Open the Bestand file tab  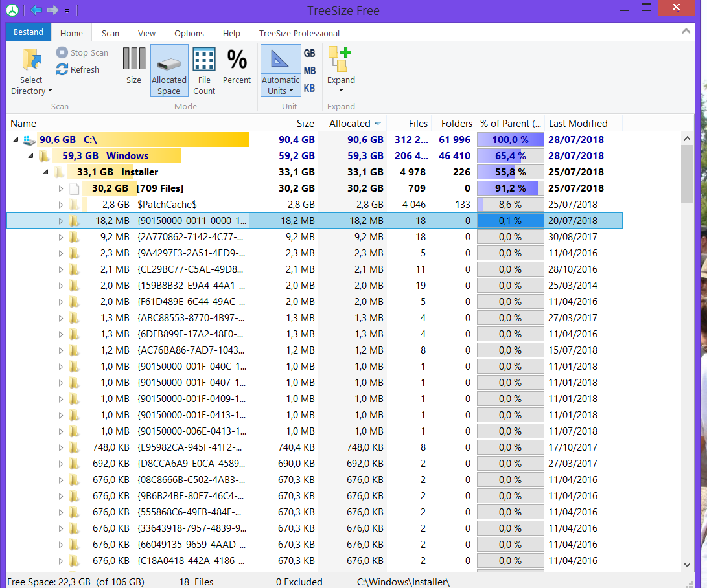tap(29, 32)
